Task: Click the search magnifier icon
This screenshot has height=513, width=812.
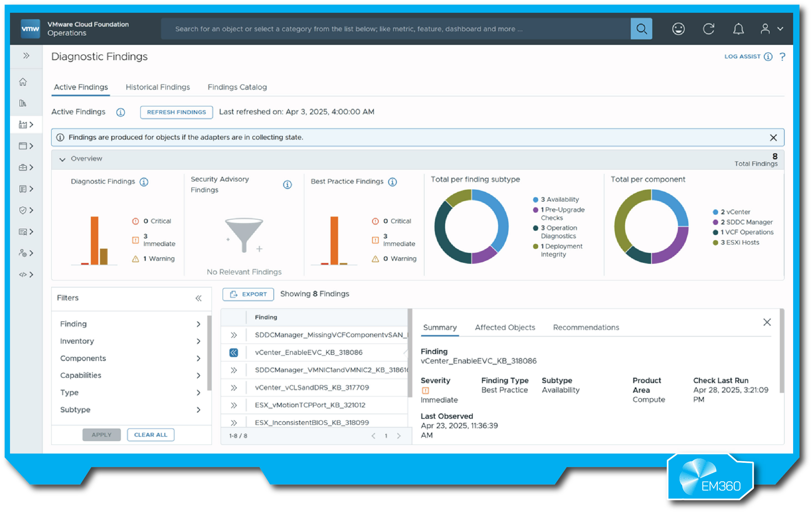Action: pos(641,29)
